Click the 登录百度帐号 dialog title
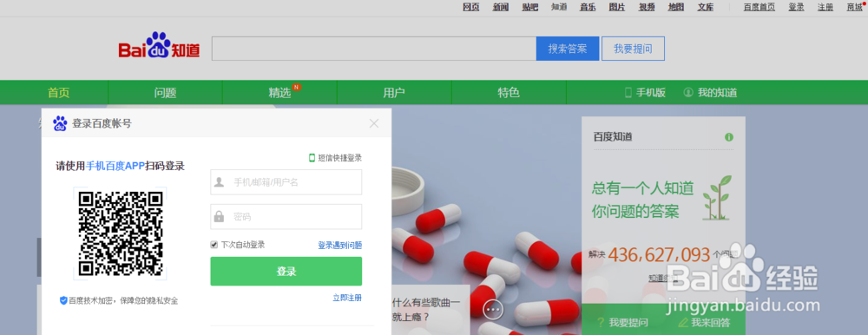The image size is (868, 335). 102,123
